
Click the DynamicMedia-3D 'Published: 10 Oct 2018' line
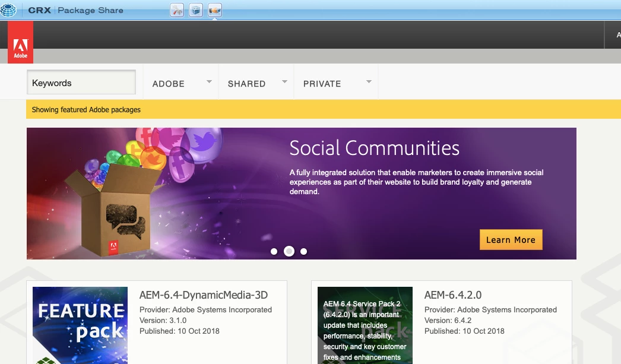(x=179, y=331)
